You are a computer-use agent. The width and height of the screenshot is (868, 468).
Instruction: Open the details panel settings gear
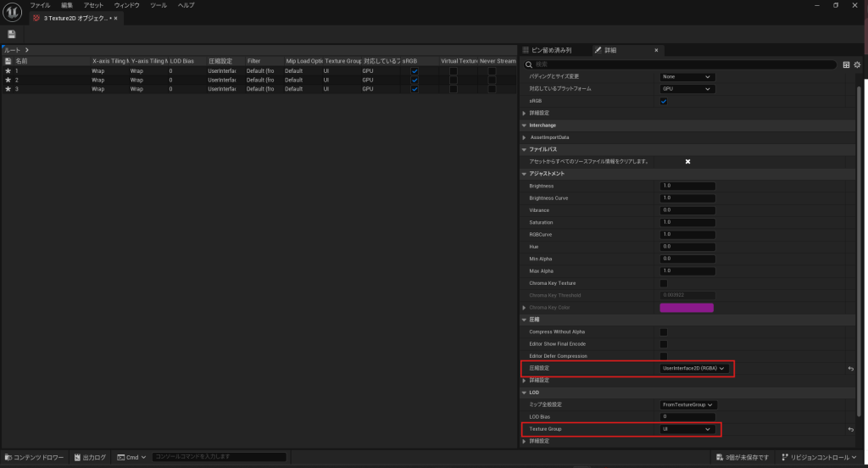click(x=857, y=64)
